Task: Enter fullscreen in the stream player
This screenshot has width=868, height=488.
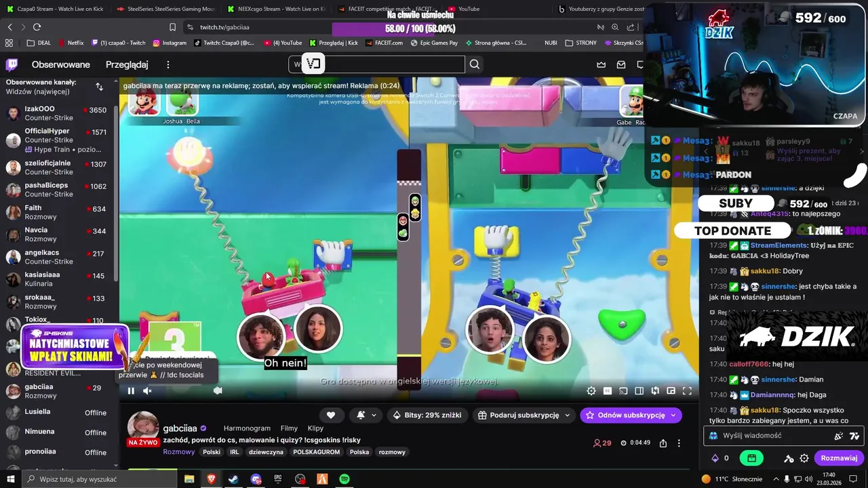Action: 687,390
